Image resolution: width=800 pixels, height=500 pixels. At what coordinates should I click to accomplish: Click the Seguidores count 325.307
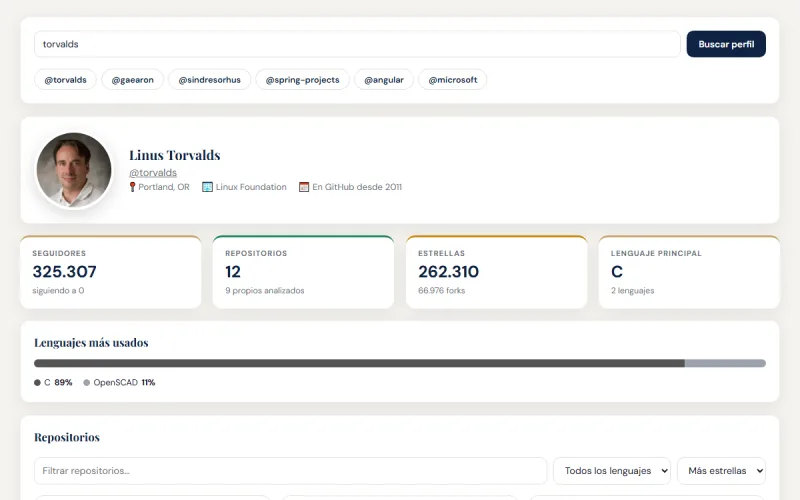coord(64,271)
